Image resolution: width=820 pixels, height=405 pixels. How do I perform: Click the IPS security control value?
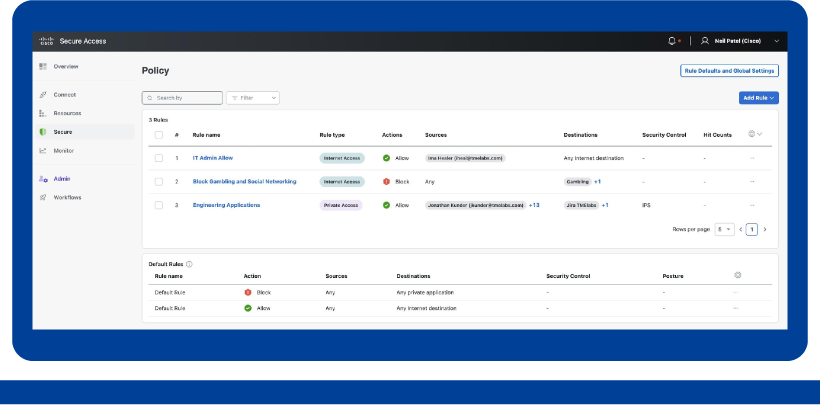click(x=646, y=205)
